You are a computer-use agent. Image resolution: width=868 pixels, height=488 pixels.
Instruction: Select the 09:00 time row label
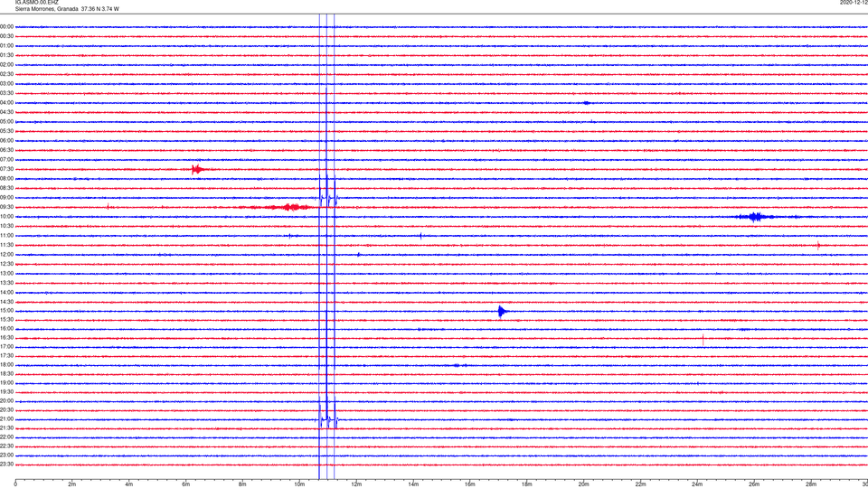coord(6,198)
